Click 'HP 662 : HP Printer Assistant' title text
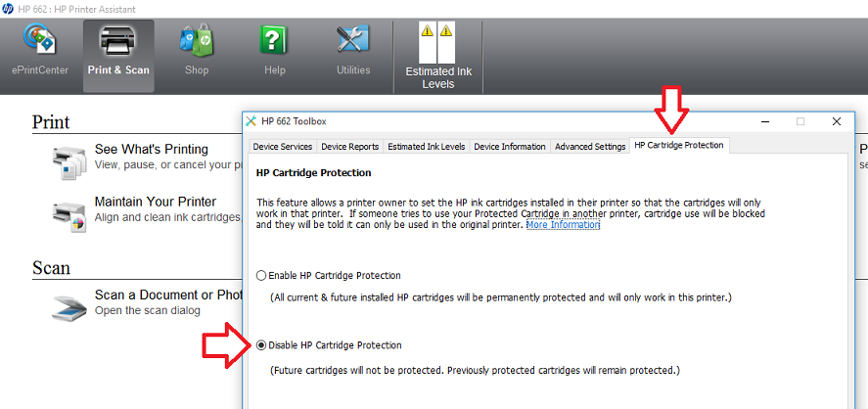The width and height of the screenshot is (868, 409). point(76,10)
